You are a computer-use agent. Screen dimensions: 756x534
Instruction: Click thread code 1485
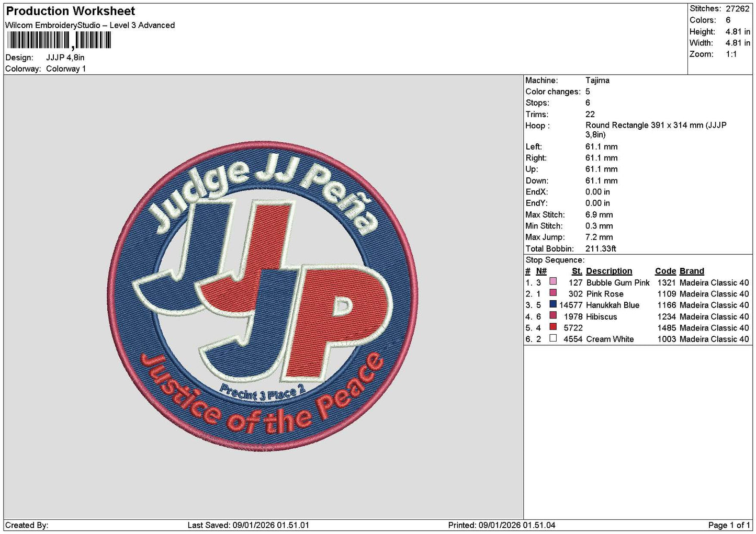pos(667,328)
